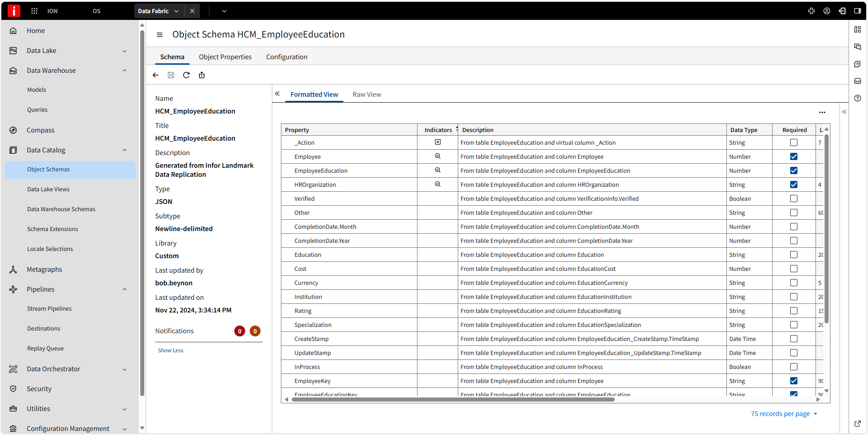Open the Configuration tab
Screen dimensions: 868x435
[x=287, y=57]
